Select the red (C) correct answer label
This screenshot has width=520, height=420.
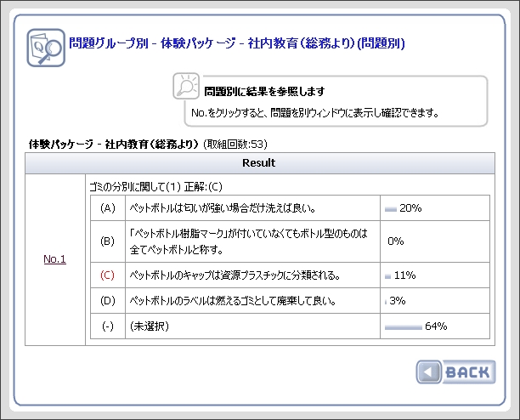point(107,275)
